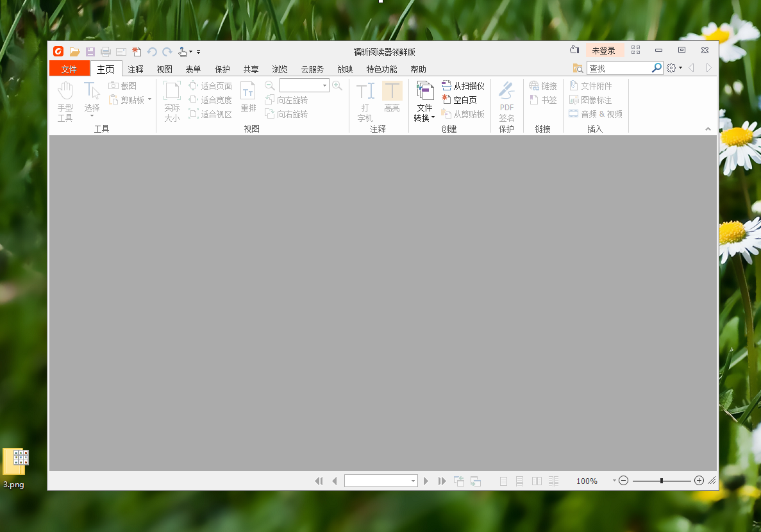Go to previous page in status bar
The width and height of the screenshot is (761, 532).
[x=335, y=481]
